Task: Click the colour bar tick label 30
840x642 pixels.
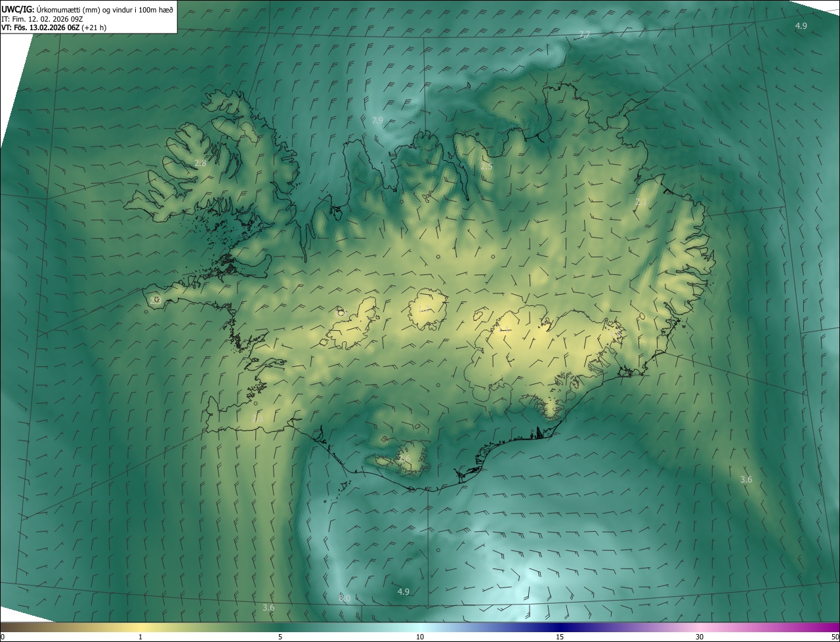Action: coord(700,637)
